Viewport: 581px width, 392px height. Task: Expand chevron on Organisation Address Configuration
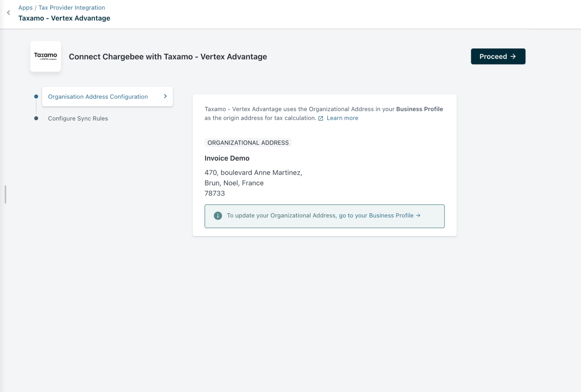click(165, 96)
